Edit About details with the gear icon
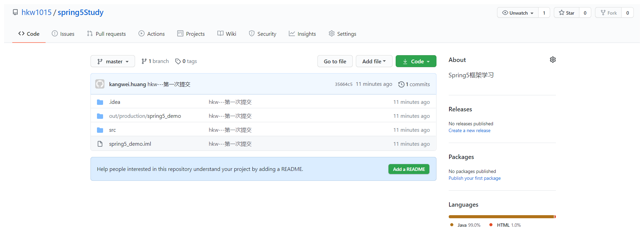This screenshot has width=644, height=239. click(x=553, y=60)
